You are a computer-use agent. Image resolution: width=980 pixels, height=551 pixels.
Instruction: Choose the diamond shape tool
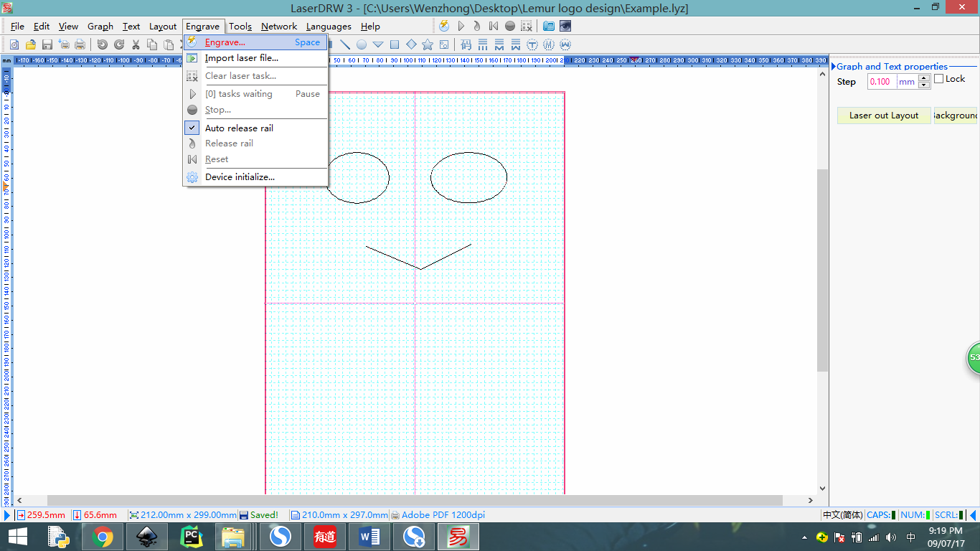411,44
